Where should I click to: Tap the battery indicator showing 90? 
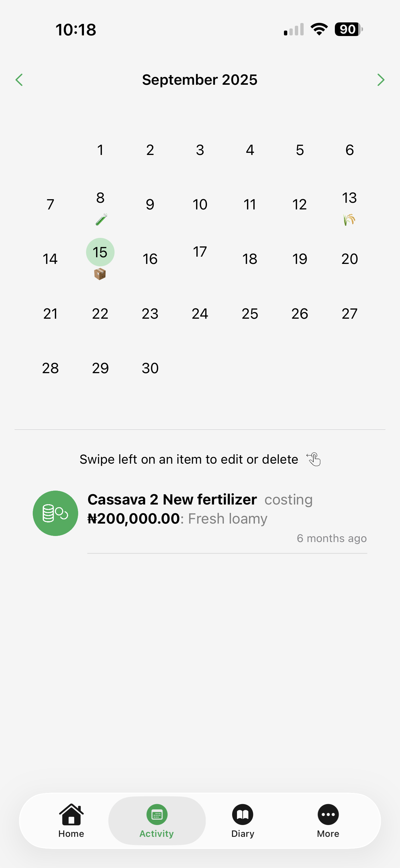pos(348,29)
